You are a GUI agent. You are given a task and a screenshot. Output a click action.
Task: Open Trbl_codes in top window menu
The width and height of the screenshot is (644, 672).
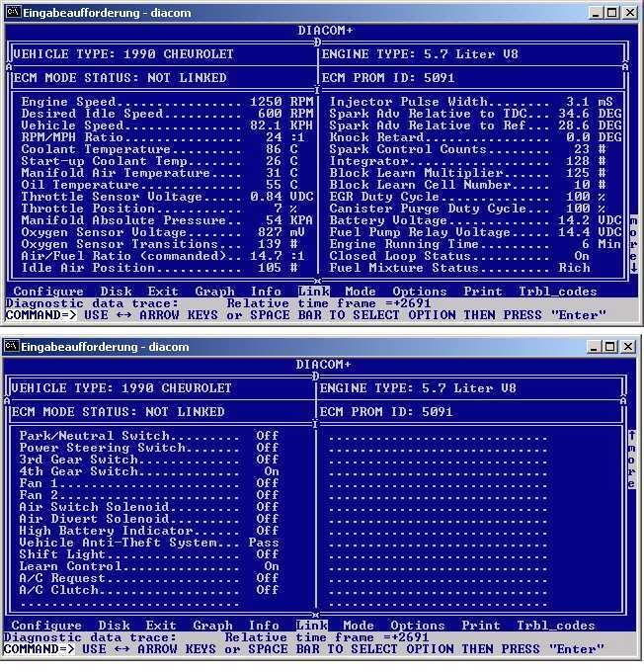coord(558,292)
